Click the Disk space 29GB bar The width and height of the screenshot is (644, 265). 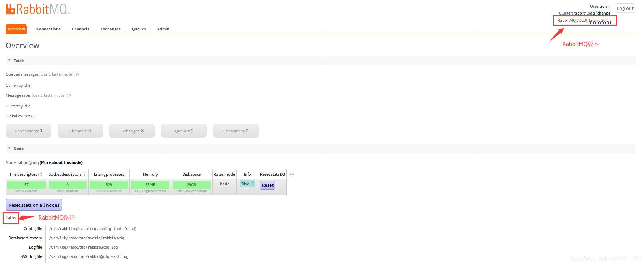[191, 185]
